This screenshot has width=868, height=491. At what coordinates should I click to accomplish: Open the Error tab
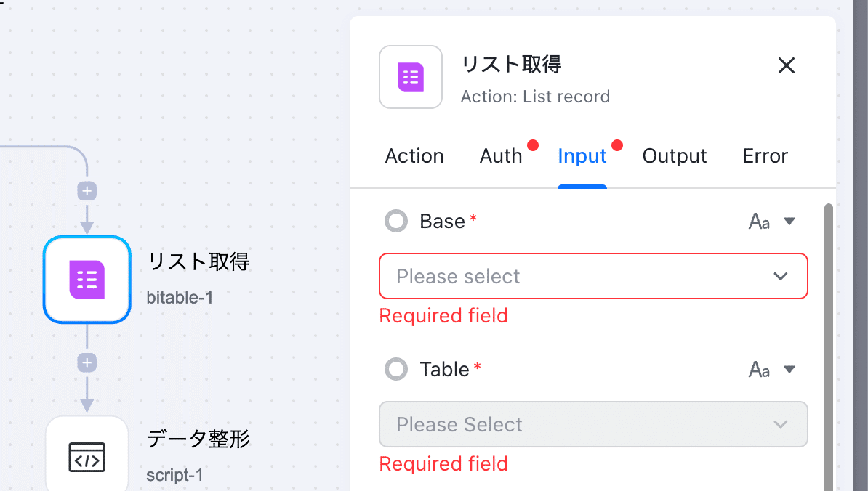click(x=765, y=156)
